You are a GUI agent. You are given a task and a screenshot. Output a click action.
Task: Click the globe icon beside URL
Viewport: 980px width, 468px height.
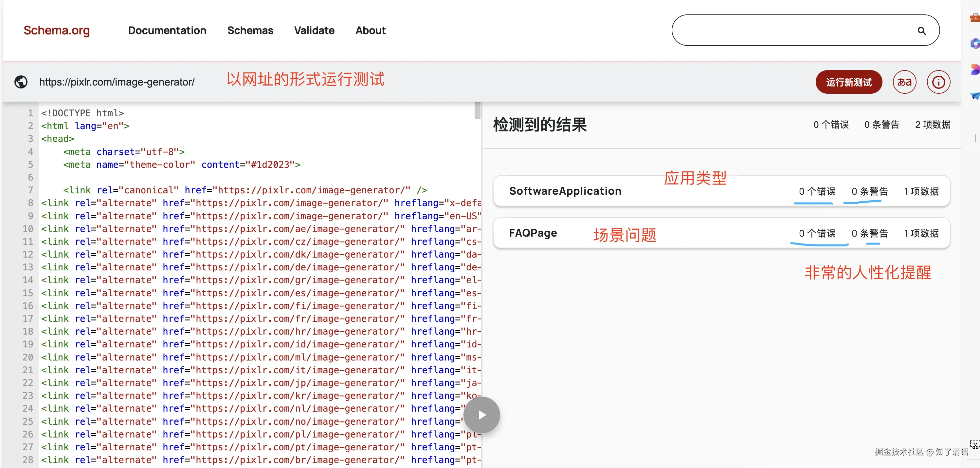[21, 82]
